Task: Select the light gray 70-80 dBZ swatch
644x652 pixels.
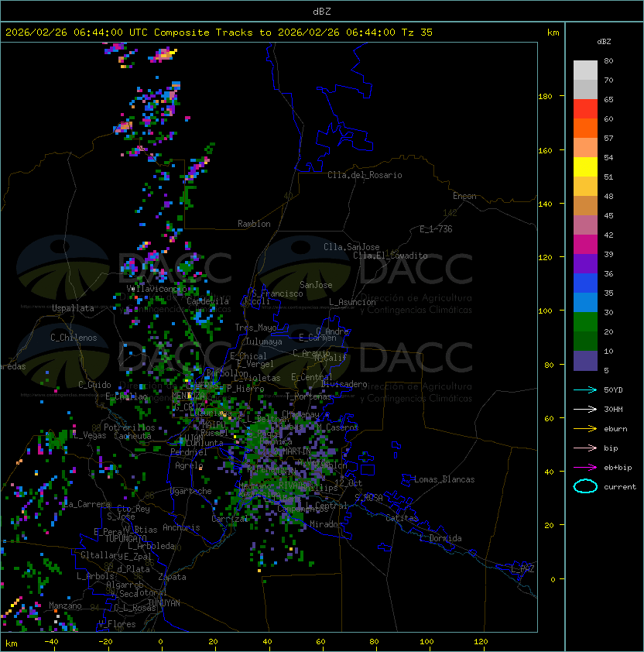Action: tap(585, 70)
